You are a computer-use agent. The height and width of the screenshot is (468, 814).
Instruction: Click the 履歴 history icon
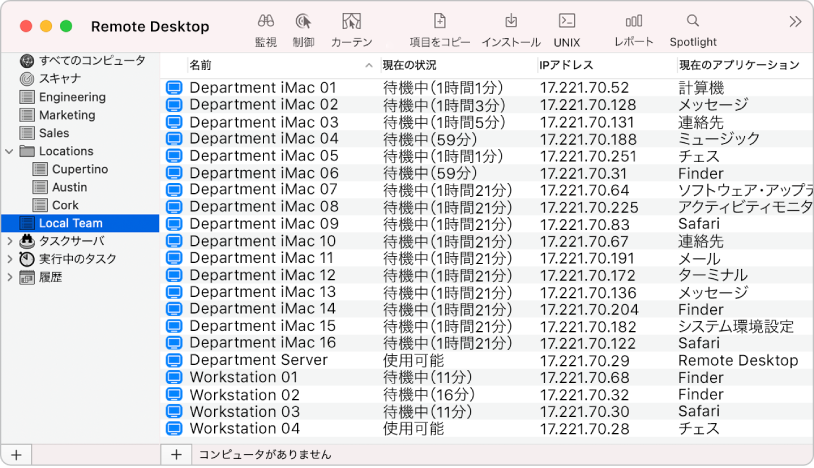(27, 278)
